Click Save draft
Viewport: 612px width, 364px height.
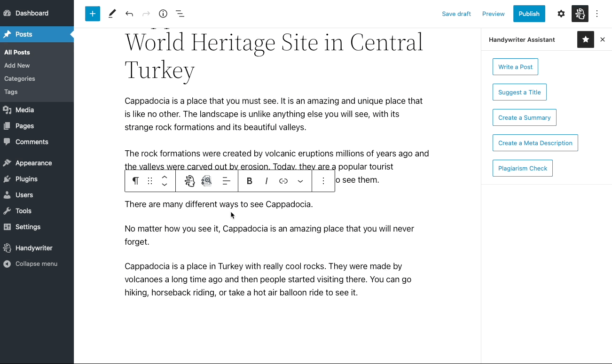pos(456,14)
